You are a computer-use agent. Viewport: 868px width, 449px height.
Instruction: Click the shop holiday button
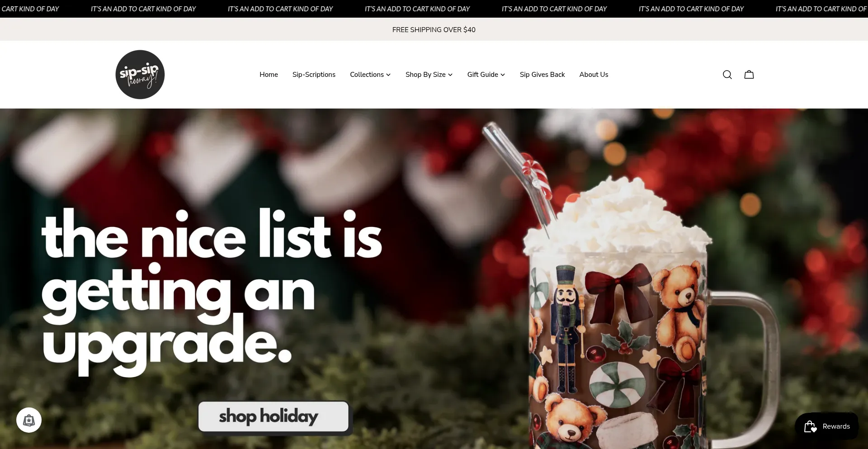pyautogui.click(x=274, y=416)
